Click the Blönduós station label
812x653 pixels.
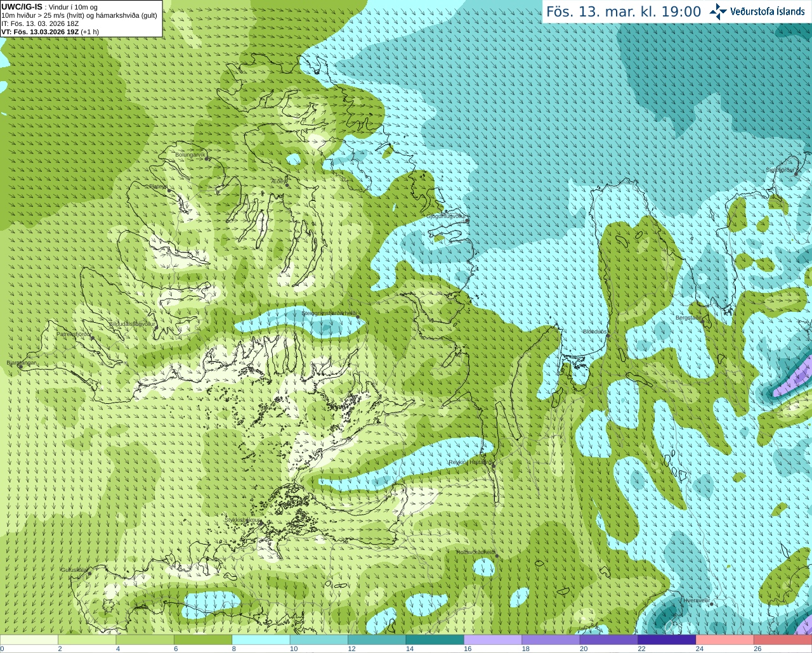[595, 332]
